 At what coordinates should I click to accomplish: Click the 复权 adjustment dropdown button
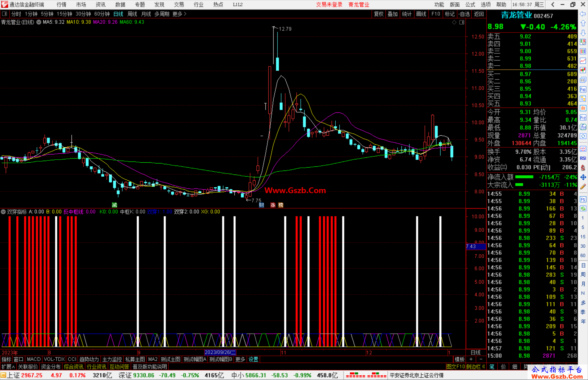[x=379, y=14]
